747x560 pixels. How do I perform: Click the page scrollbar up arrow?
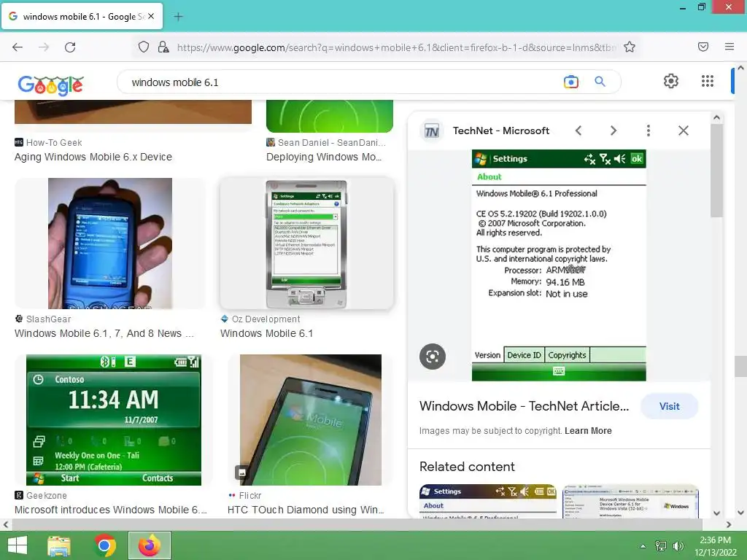tap(741, 68)
